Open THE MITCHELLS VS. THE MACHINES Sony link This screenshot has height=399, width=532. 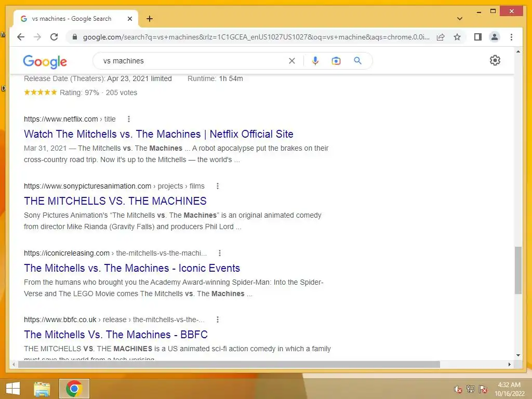(115, 201)
